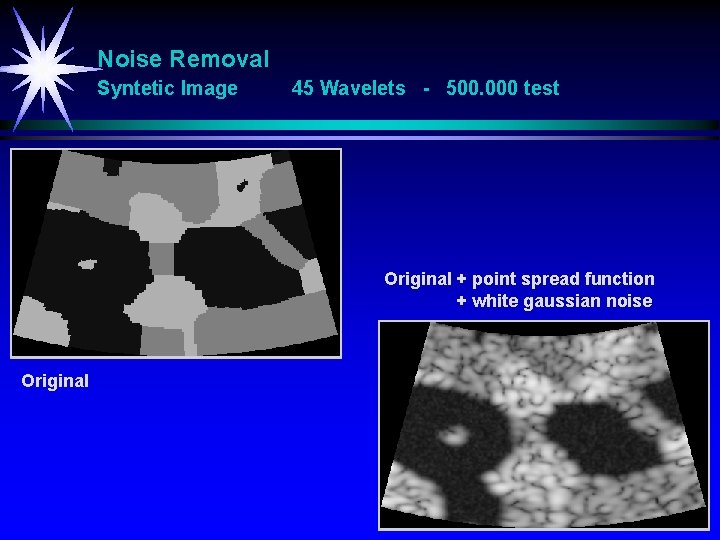720x540 pixels.
Task: Select the noisy speckled ultrasound image
Action: [x=544, y=425]
